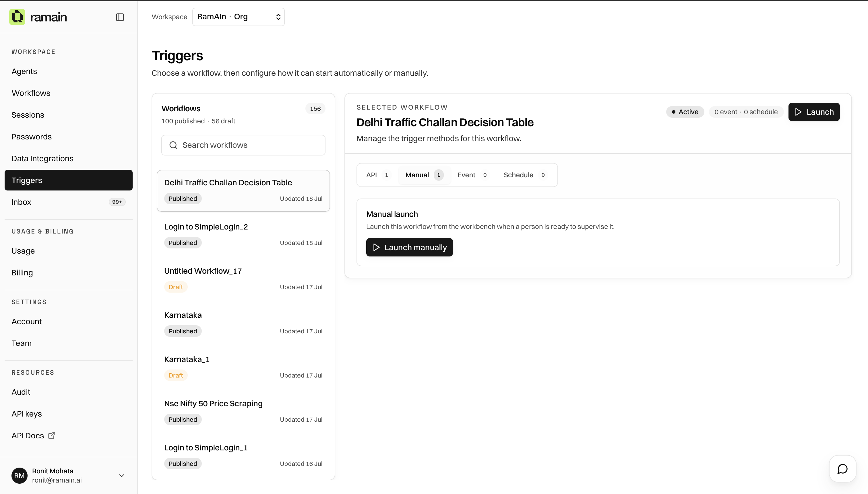Open the API Docs external link
The width and height of the screenshot is (868, 494).
point(68,435)
